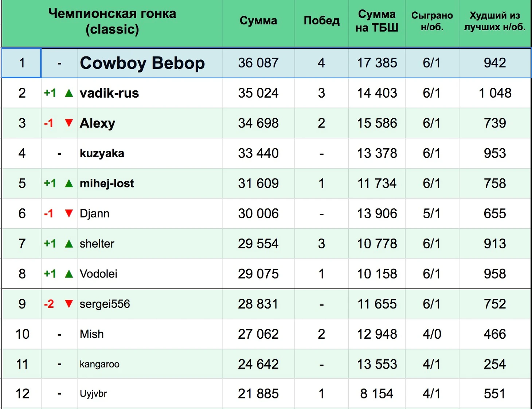Select the Mish player name cell
This screenshot has height=409, width=532.
pos(149,334)
